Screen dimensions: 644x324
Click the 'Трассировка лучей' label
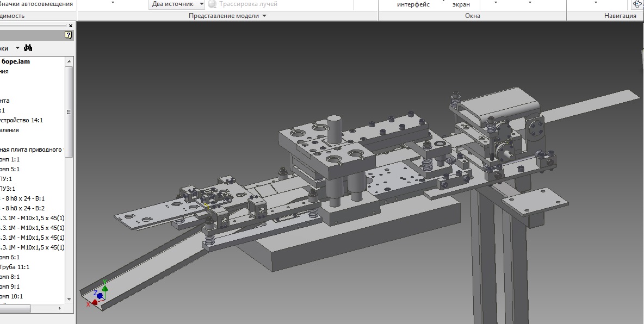coord(248,4)
